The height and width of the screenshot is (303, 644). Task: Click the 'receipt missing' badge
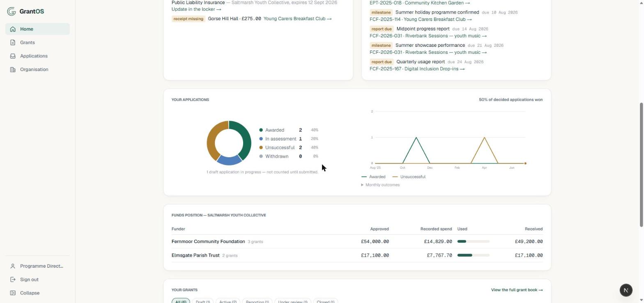[188, 18]
